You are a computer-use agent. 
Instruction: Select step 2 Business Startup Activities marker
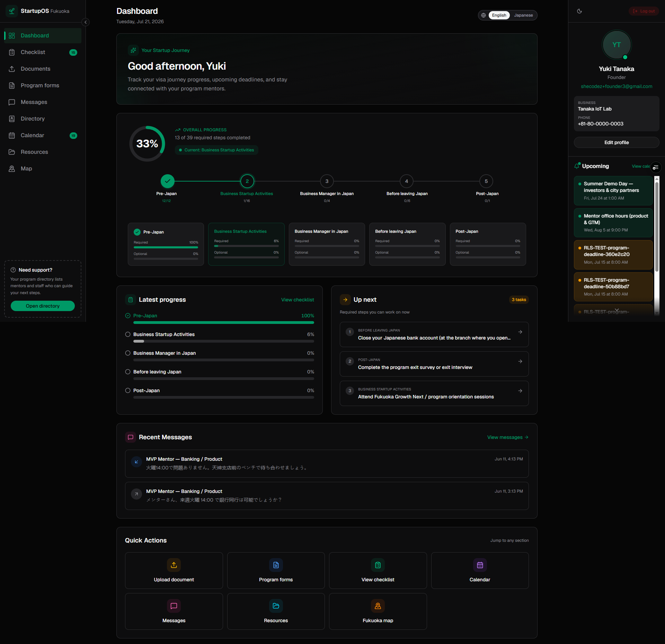pyautogui.click(x=247, y=181)
